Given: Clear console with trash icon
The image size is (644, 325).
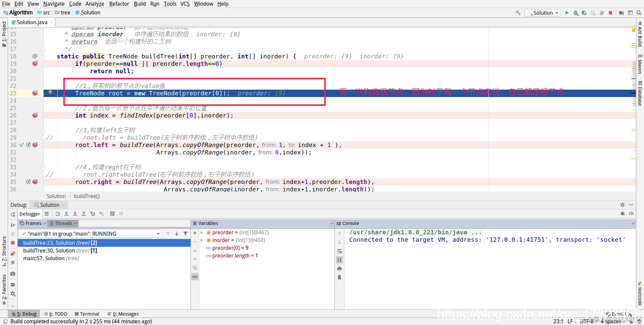Looking at the screenshot, I should tap(339, 277).
